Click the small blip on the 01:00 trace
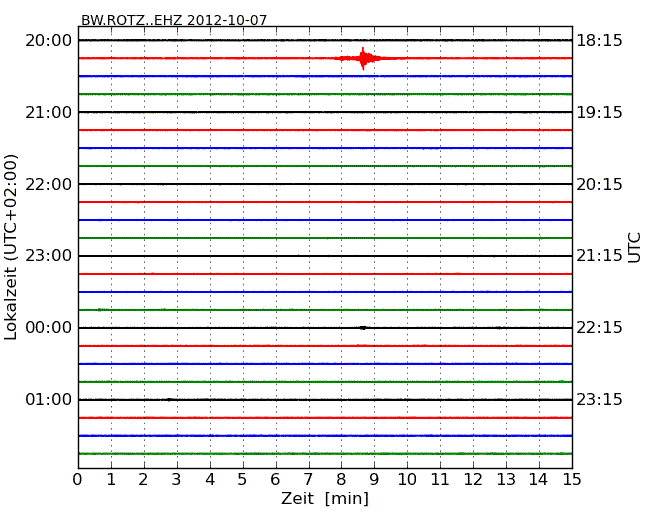Screen dimensions: 650x520 point(169,400)
